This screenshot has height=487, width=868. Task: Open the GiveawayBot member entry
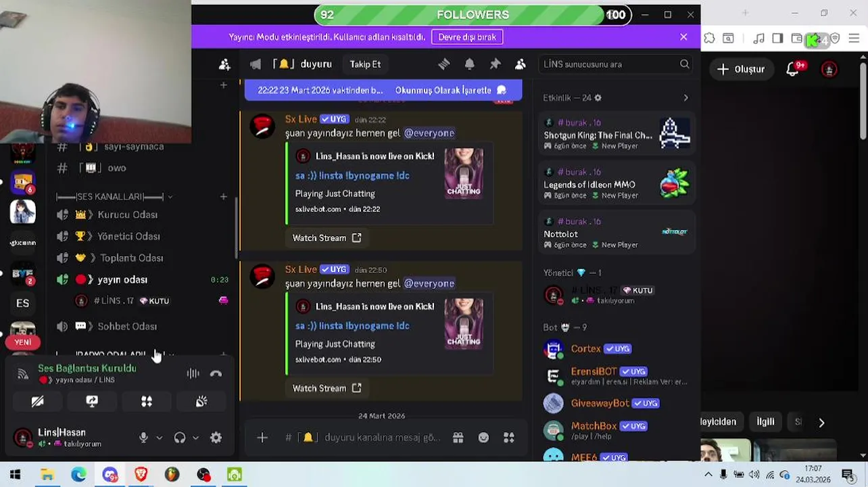click(617, 403)
